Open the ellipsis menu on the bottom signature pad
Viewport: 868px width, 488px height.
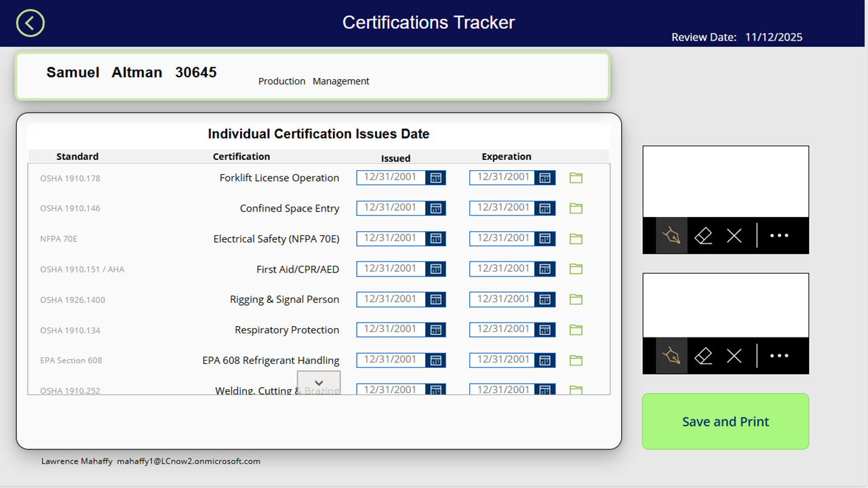click(778, 355)
